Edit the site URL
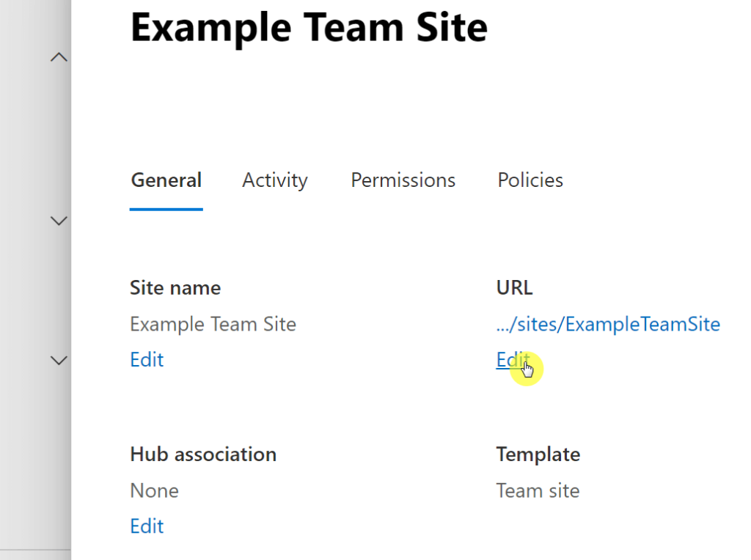The height and width of the screenshot is (560, 751). coord(513,360)
